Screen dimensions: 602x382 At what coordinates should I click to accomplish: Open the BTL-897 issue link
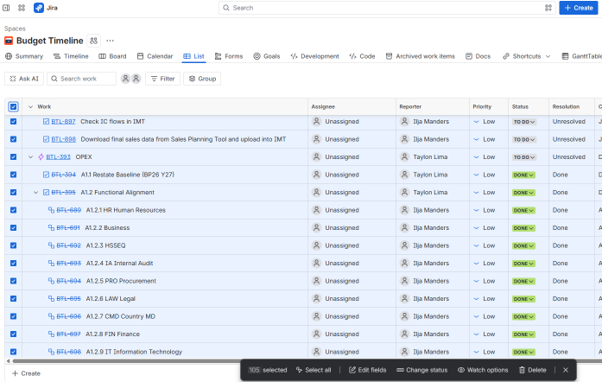63,121
